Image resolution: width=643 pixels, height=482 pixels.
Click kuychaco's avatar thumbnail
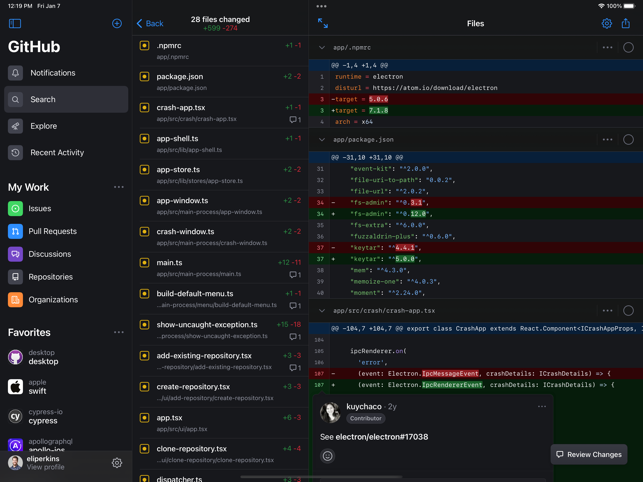click(330, 412)
